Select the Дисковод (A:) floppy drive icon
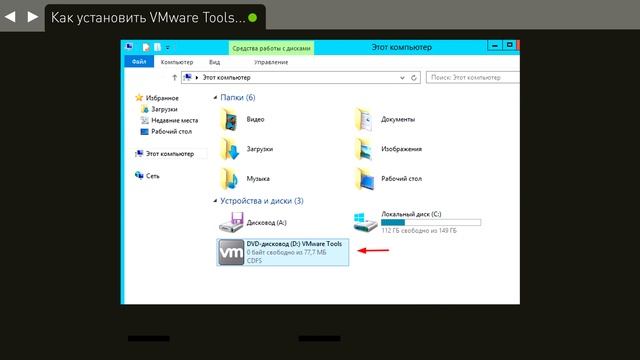This screenshot has width=640, height=360. [x=231, y=222]
